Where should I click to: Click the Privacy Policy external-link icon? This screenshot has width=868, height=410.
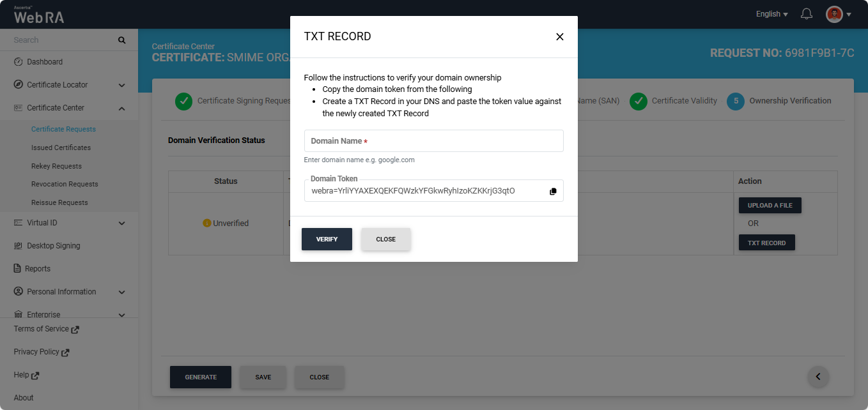coord(65,353)
